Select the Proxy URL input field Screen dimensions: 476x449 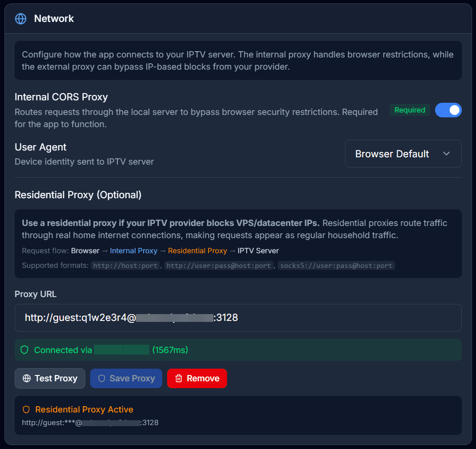click(x=238, y=318)
